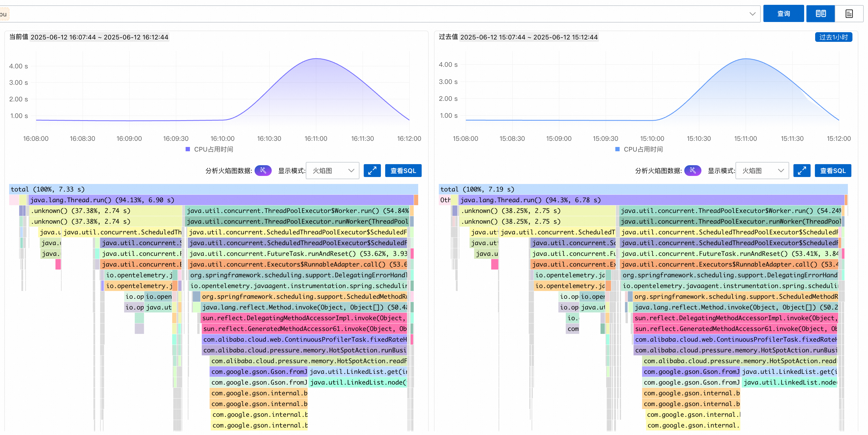The image size is (868, 435).
Task: Click the 16:11:00 peak on current CPU chart
Action: (316, 59)
